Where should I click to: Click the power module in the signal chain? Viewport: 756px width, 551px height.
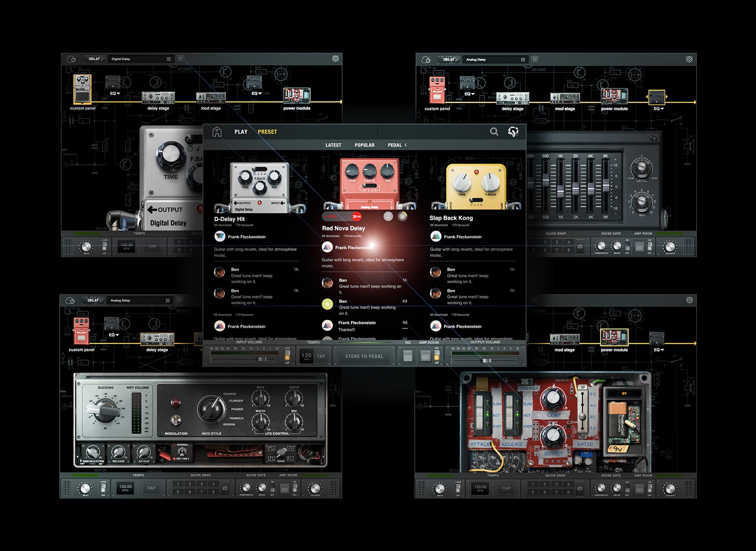[297, 96]
